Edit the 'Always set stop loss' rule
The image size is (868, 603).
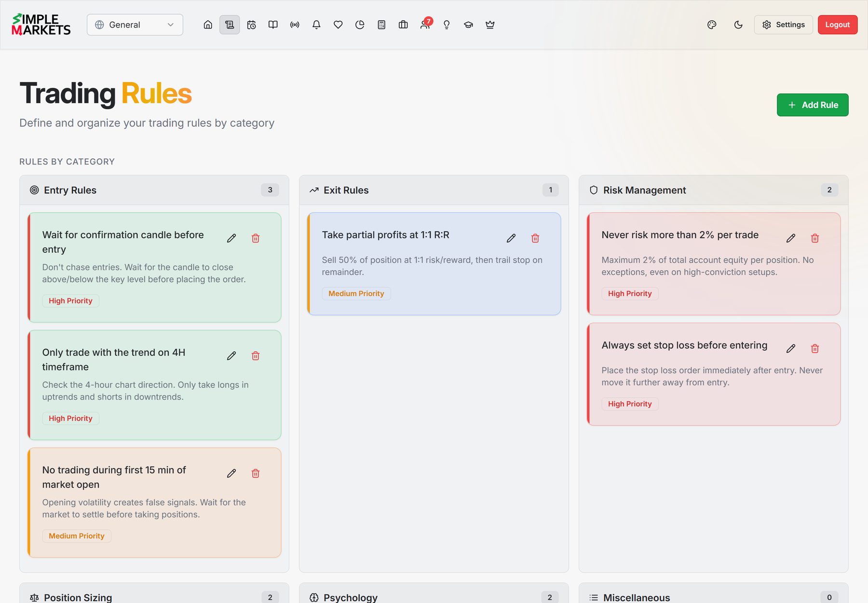791,349
